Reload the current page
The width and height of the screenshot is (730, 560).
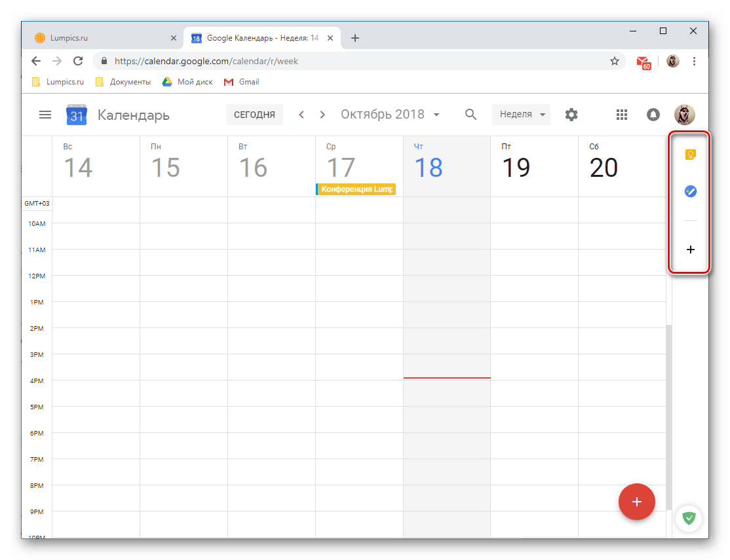(78, 61)
